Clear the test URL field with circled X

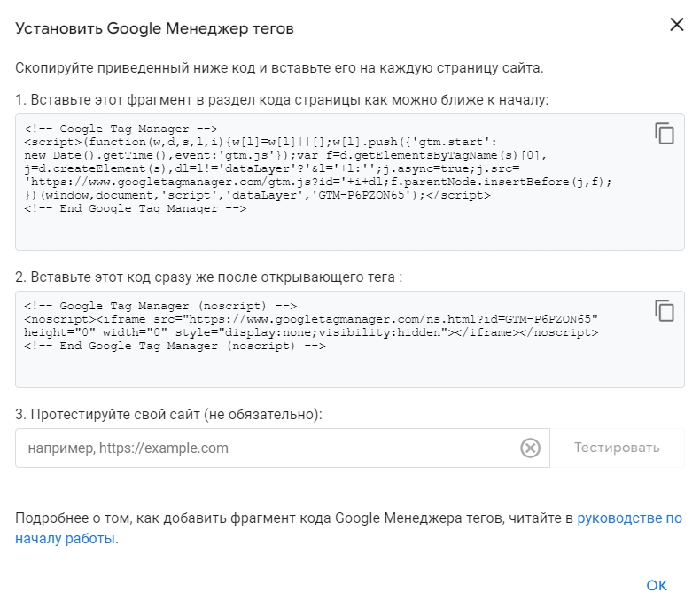click(531, 448)
